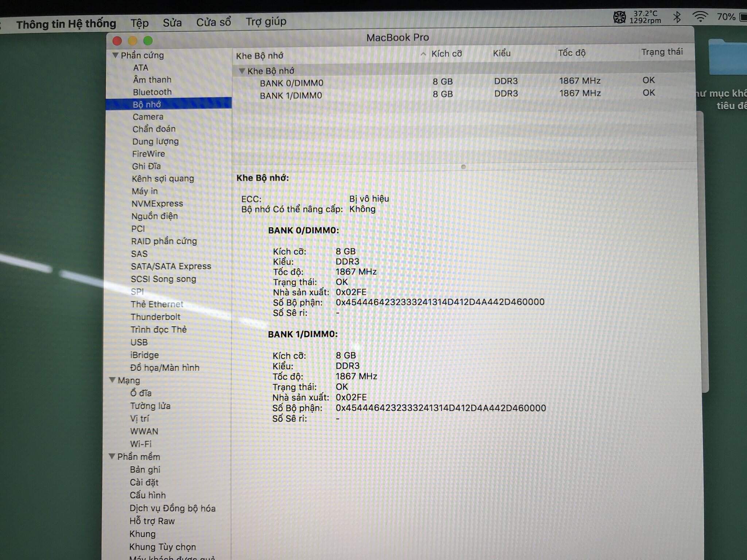The height and width of the screenshot is (560, 747).
Task: Select Kênh sợi quang in the sidebar
Action: pos(163,179)
